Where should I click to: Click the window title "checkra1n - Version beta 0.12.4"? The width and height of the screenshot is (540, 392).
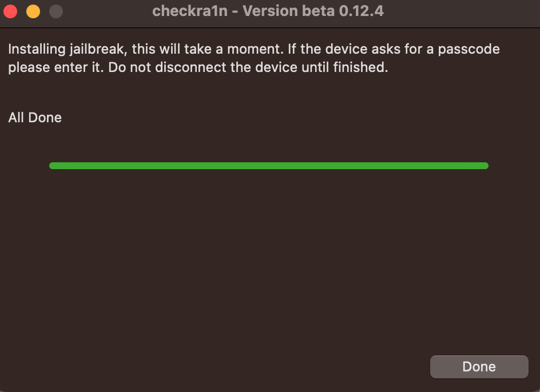268,11
